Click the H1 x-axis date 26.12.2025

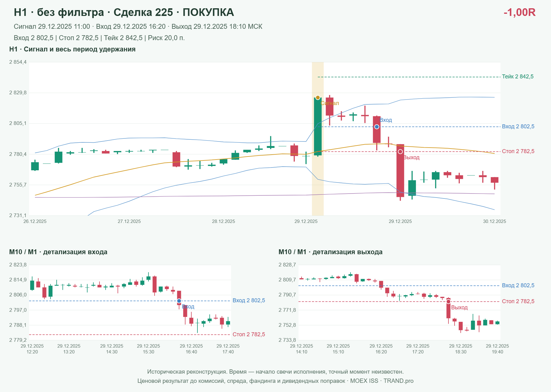coord(35,221)
